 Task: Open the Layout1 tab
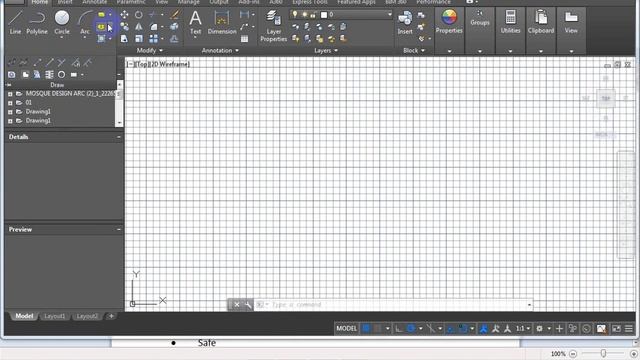tap(54, 316)
